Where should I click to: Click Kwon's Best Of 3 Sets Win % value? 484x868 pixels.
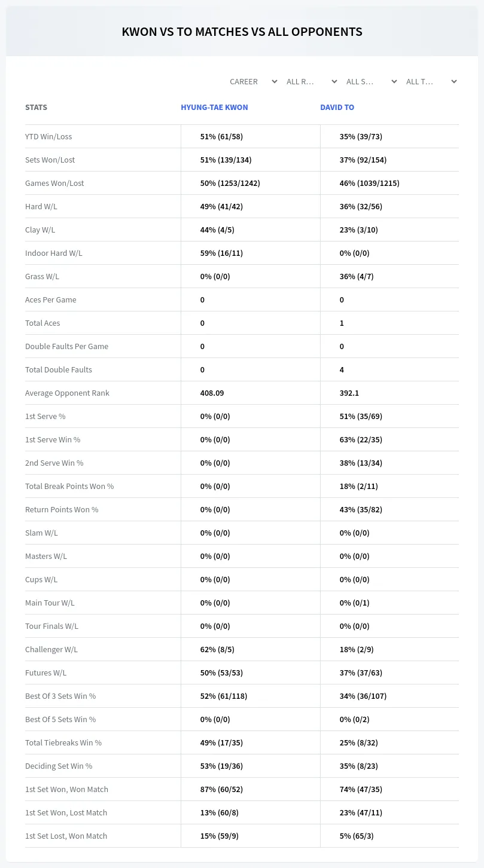[x=224, y=696]
